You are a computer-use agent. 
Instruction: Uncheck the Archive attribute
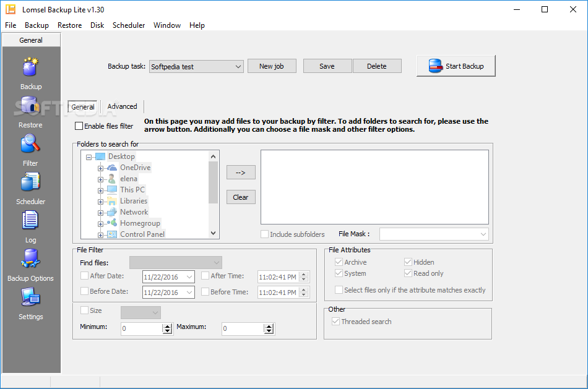coord(339,262)
